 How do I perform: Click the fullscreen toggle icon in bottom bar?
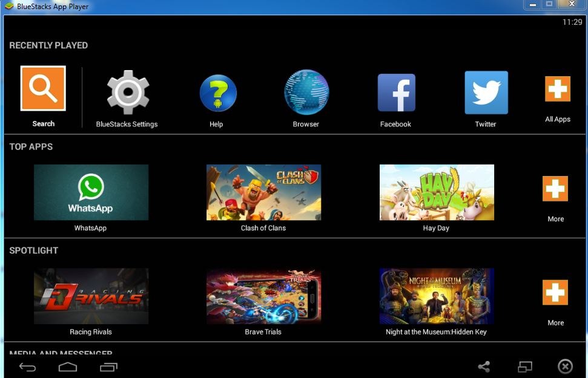[525, 367]
